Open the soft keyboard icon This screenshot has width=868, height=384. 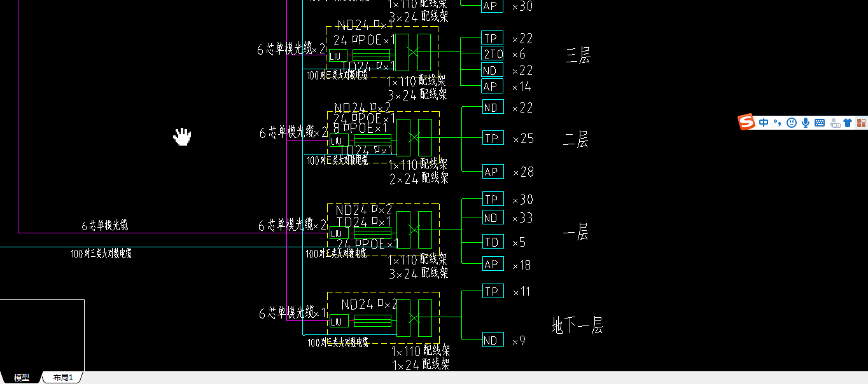820,123
